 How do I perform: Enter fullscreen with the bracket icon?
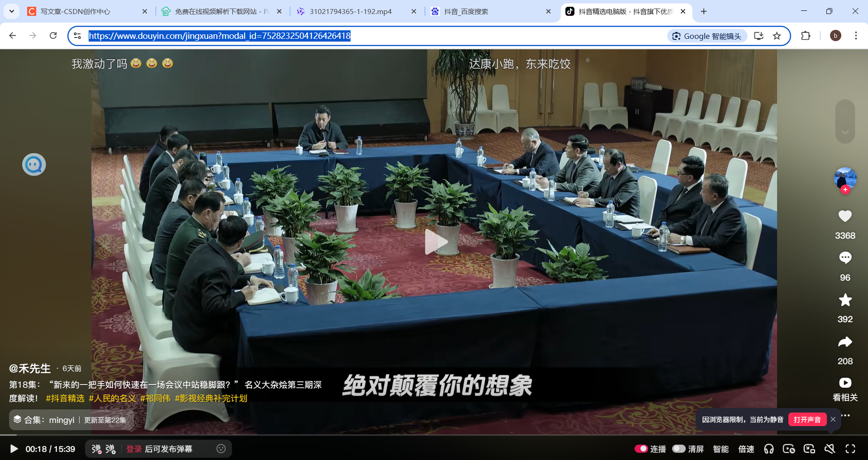coord(850,449)
